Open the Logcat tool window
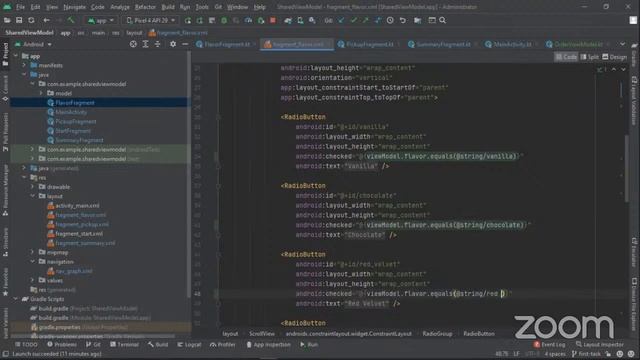Image resolution: width=640 pixels, height=360 pixels. coord(189,345)
